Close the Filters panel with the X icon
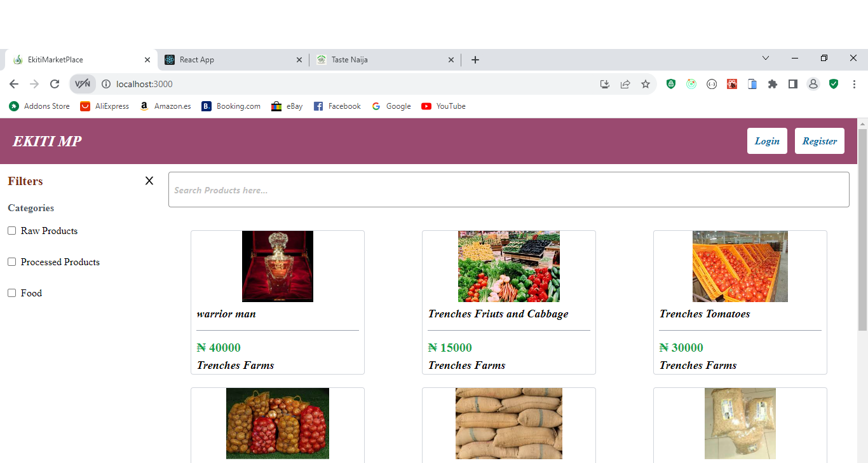This screenshot has width=868, height=463. click(149, 181)
